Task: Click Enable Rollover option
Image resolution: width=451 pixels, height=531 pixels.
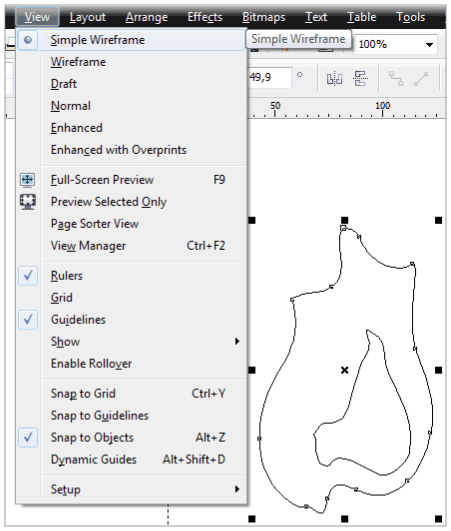Action: click(x=131, y=363)
